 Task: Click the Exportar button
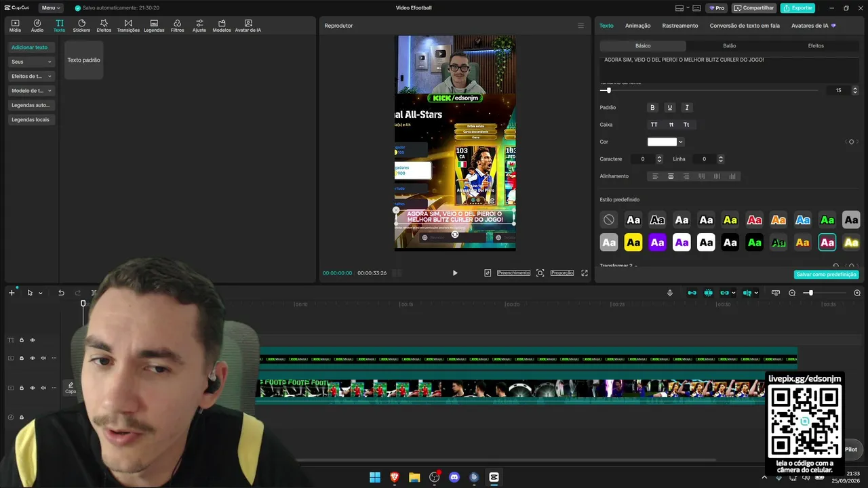(x=797, y=8)
